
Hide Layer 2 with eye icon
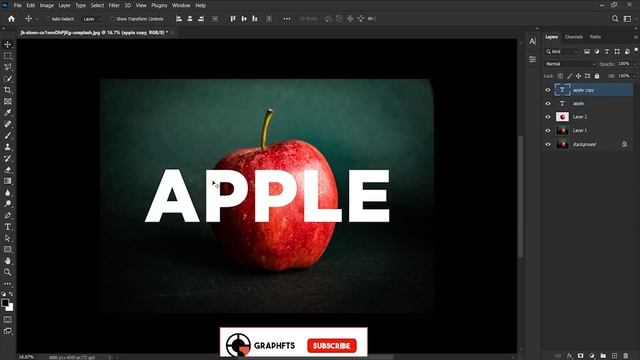(x=548, y=117)
